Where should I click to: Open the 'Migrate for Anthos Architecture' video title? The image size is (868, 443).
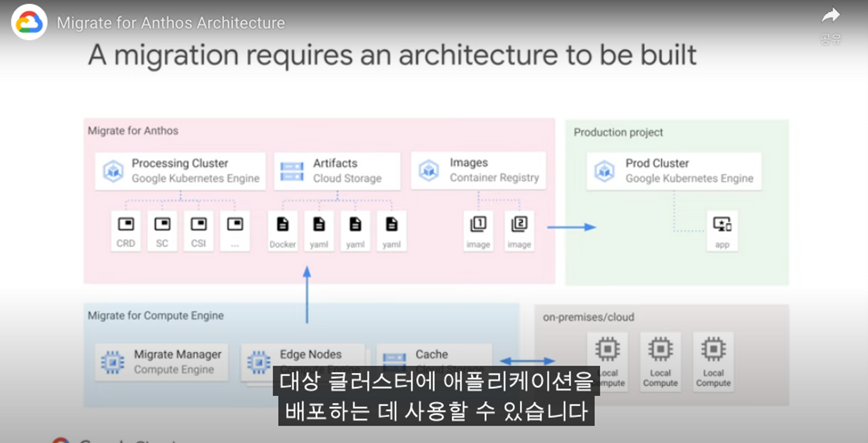pos(171,23)
